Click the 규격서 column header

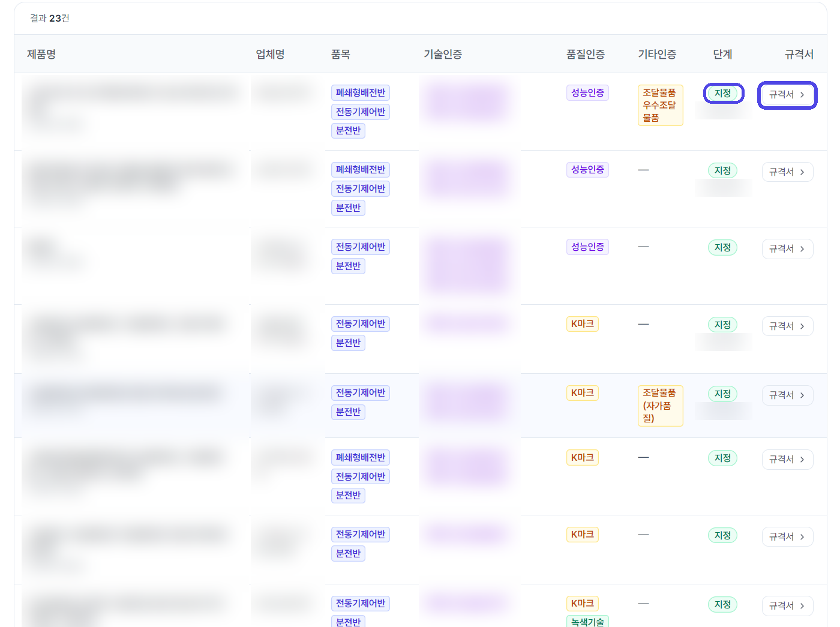[799, 55]
